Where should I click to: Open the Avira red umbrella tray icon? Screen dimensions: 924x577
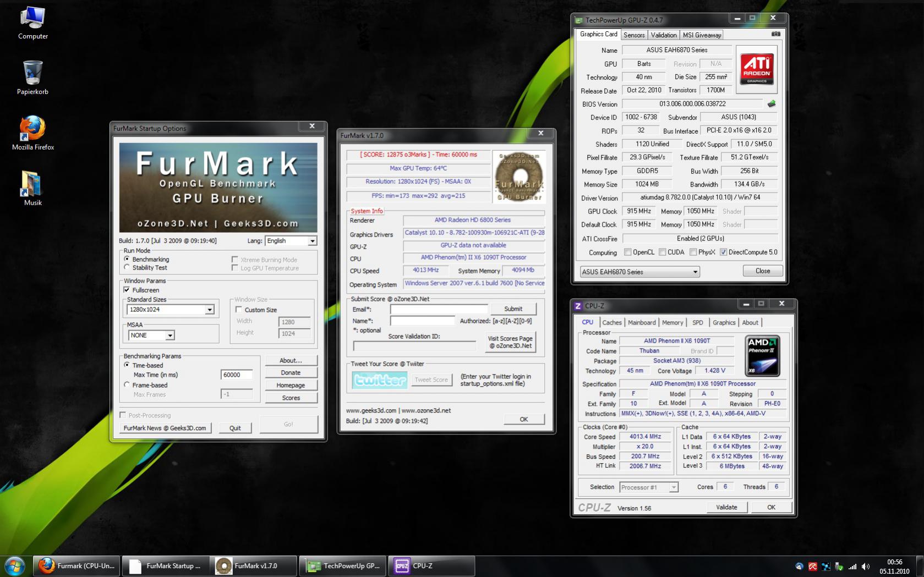(x=813, y=566)
